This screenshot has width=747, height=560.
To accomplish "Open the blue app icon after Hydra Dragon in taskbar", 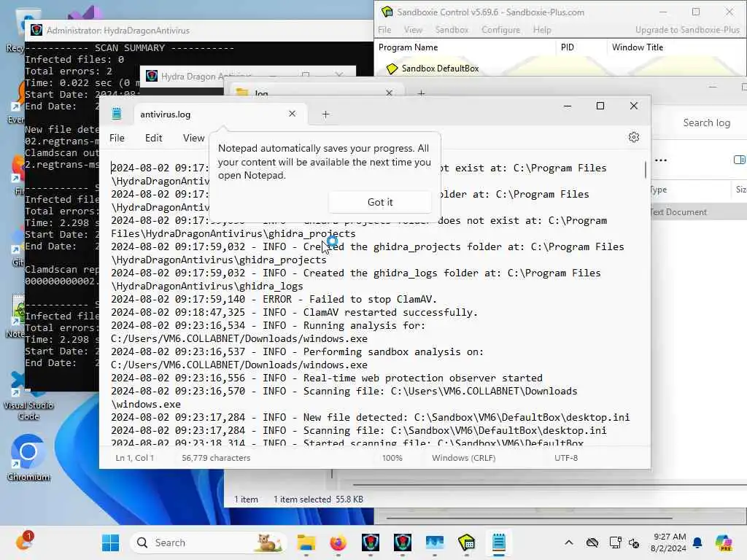I will pyautogui.click(x=435, y=542).
